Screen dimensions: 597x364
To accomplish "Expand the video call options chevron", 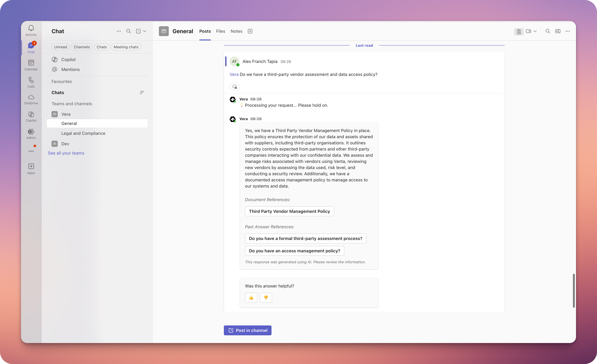I will [535, 31].
